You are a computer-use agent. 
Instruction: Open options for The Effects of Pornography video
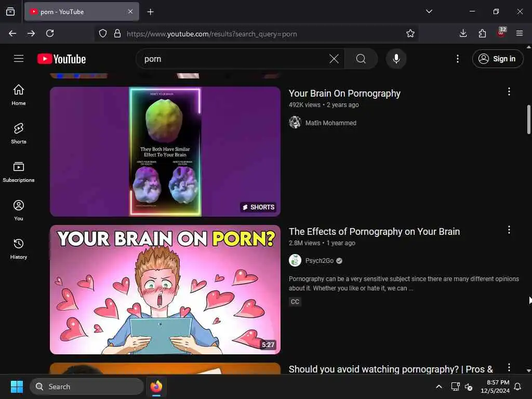(509, 230)
